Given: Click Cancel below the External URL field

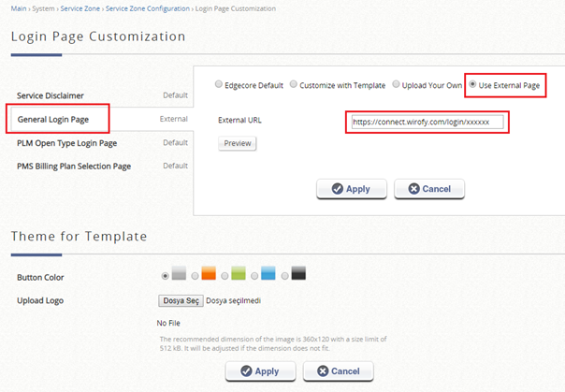Looking at the screenshot, I should point(429,188).
